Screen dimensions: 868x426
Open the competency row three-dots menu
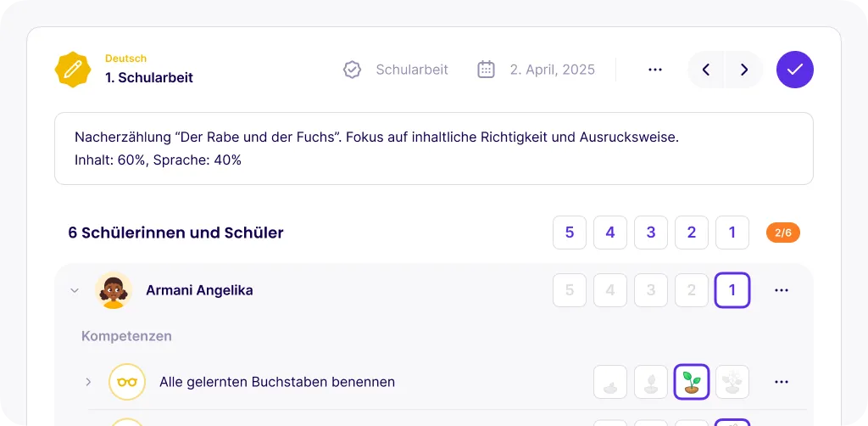point(782,382)
